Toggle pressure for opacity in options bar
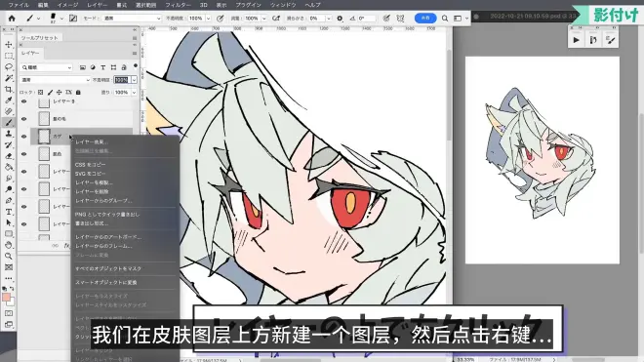Viewport: 644px width, 362px height. pos(221,19)
